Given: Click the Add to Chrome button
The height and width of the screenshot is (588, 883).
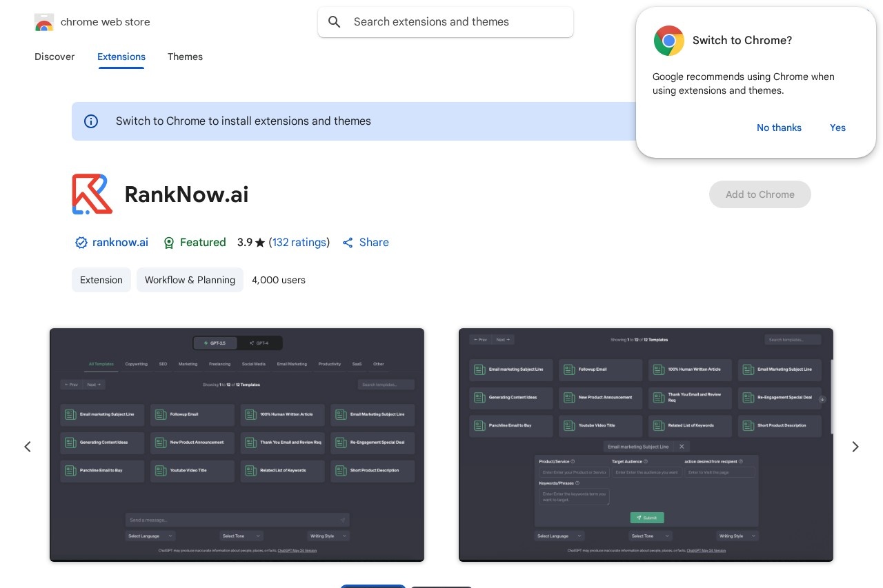Looking at the screenshot, I should pos(760,194).
